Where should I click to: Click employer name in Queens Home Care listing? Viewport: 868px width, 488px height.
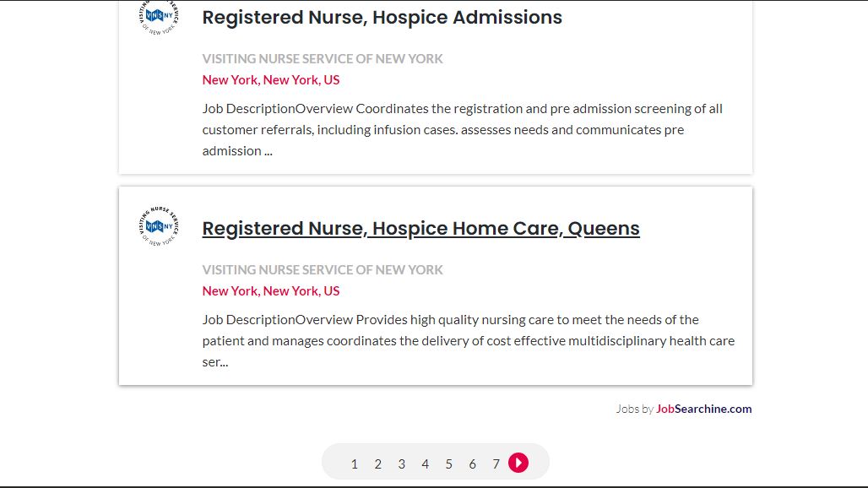click(x=323, y=270)
